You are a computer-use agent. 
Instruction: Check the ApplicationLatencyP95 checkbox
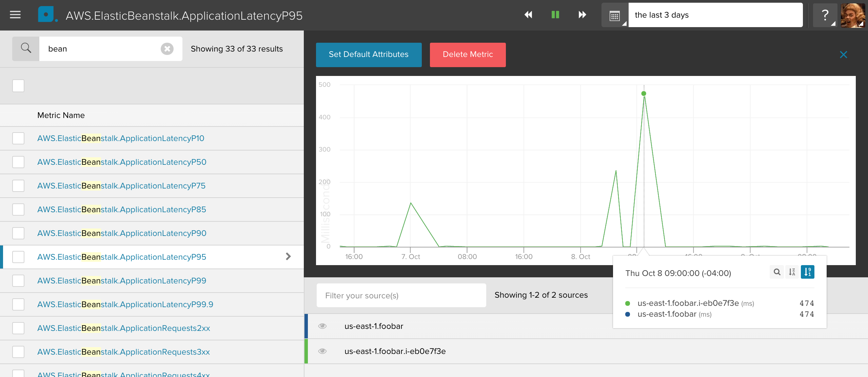[x=18, y=257]
